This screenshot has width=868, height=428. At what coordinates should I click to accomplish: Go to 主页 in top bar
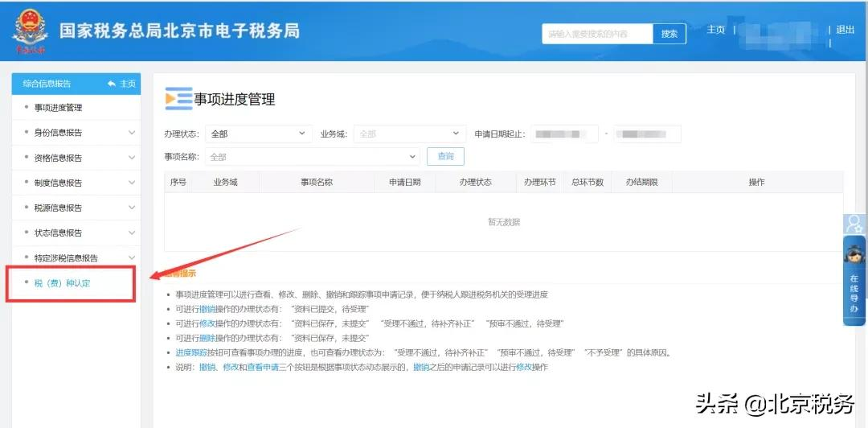pos(716,30)
